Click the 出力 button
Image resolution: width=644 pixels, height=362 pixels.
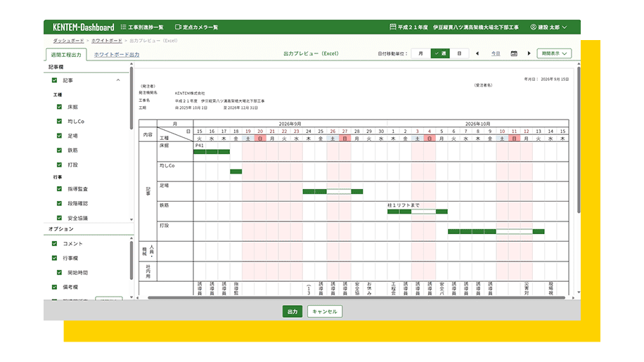[x=292, y=311]
